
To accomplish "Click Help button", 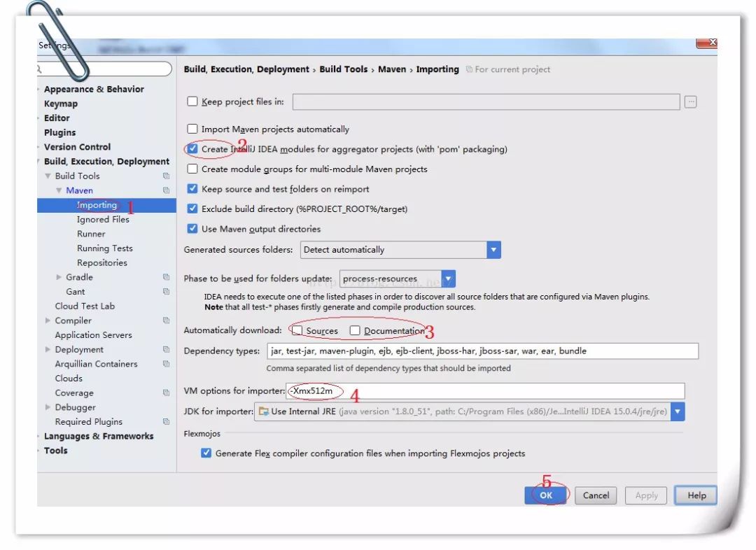I will coord(696,495).
